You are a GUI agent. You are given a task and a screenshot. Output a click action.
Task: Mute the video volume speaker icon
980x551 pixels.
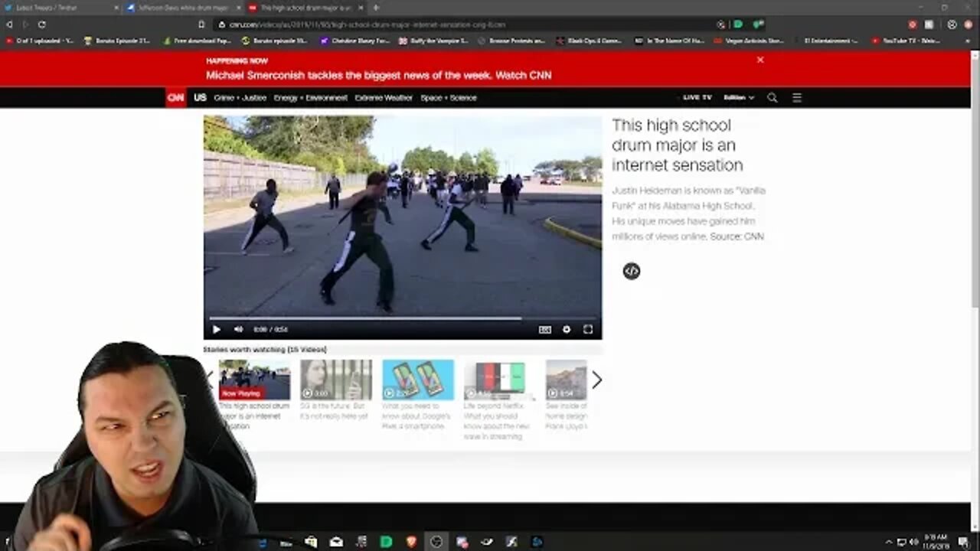click(x=238, y=329)
